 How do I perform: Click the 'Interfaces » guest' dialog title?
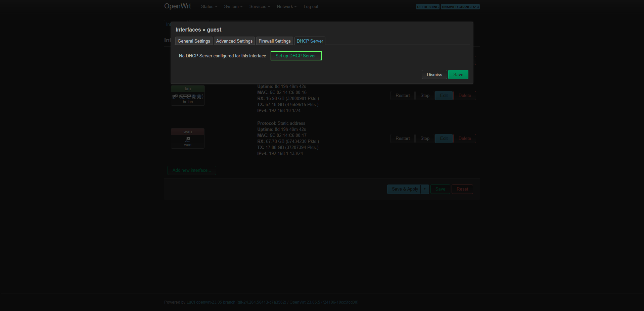198,30
